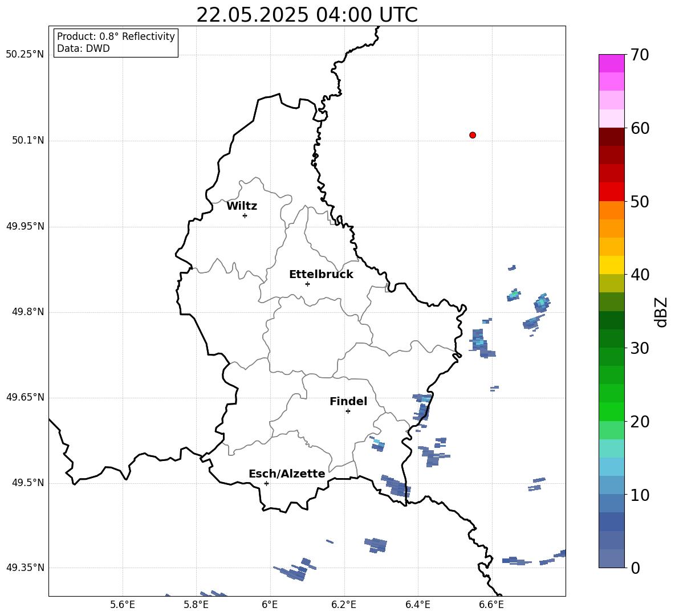
Task: Click the title 22.05.2025 04:00 UTC
Action: click(307, 15)
